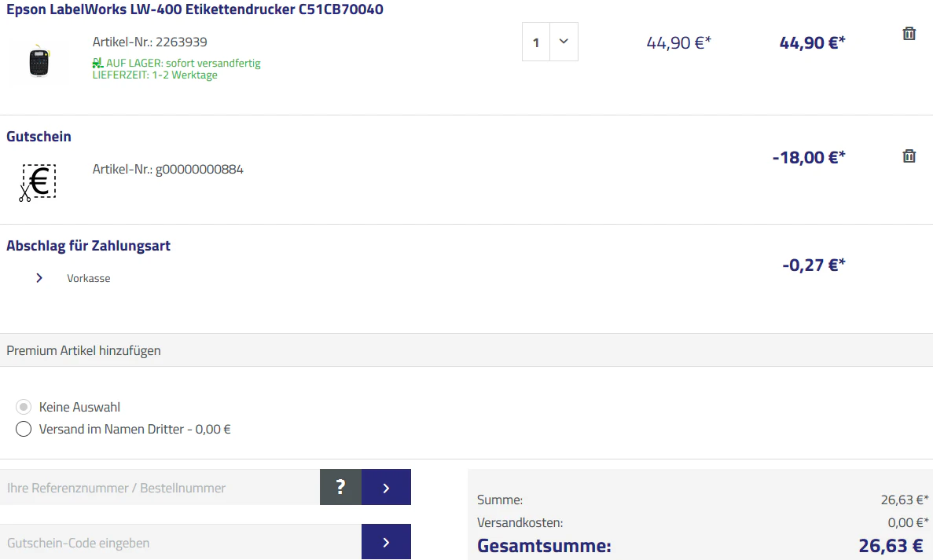Click the Gutschein-Code eingeben input field
The width and height of the screenshot is (933, 560).
pyautogui.click(x=181, y=542)
